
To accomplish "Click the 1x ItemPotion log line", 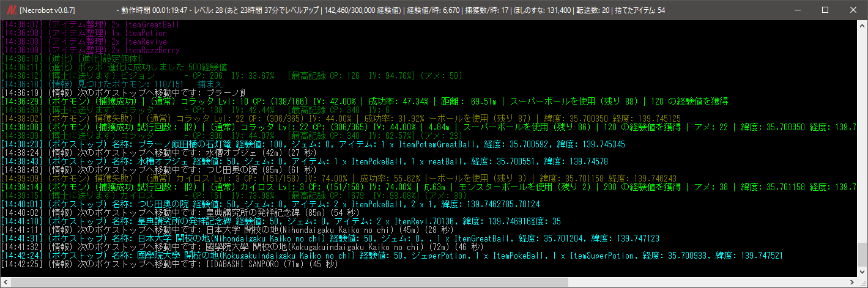I will (x=84, y=33).
